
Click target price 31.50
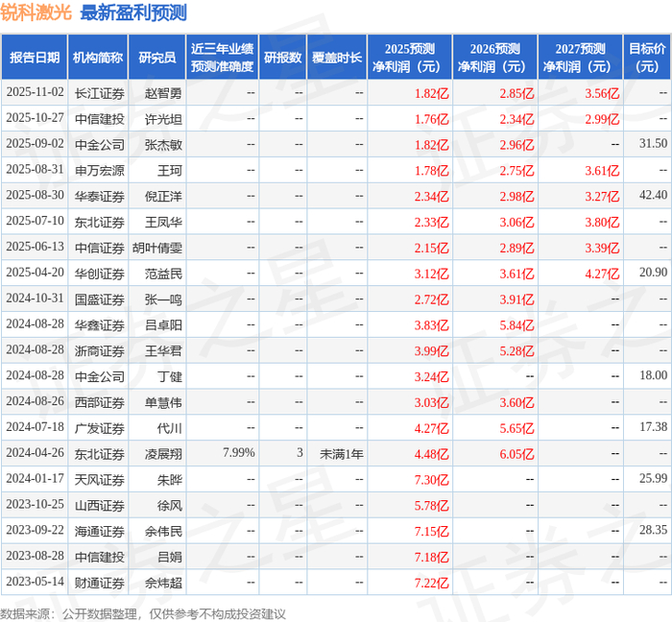coord(653,144)
